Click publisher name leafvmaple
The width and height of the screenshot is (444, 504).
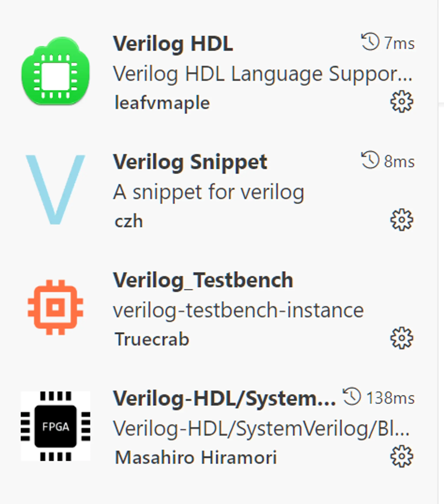[162, 103]
